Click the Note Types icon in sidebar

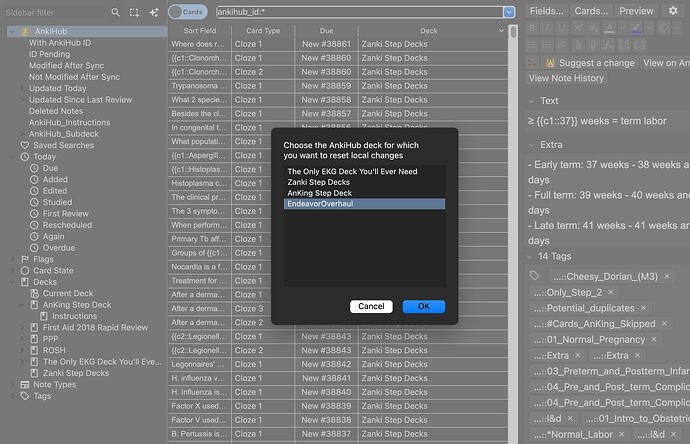pos(25,385)
